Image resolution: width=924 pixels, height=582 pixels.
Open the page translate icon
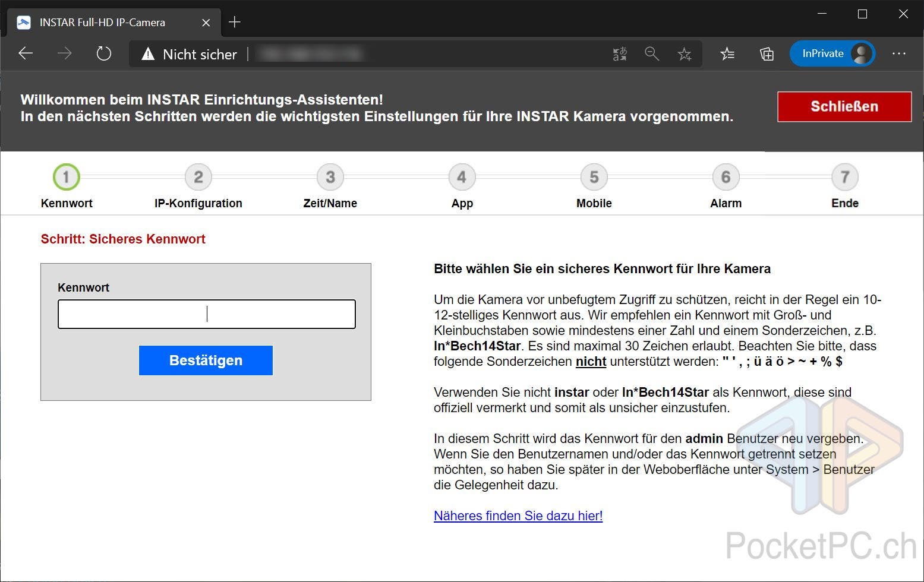click(x=620, y=54)
